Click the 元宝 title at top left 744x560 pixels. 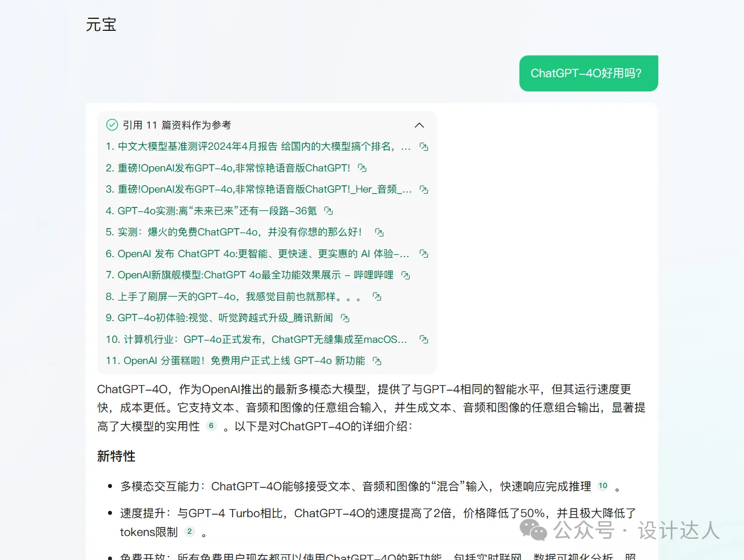(x=101, y=25)
